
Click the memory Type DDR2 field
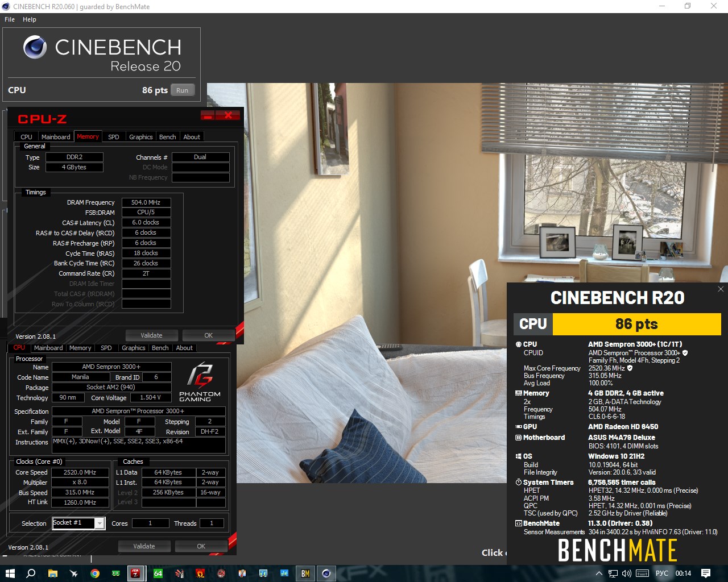[x=75, y=157]
